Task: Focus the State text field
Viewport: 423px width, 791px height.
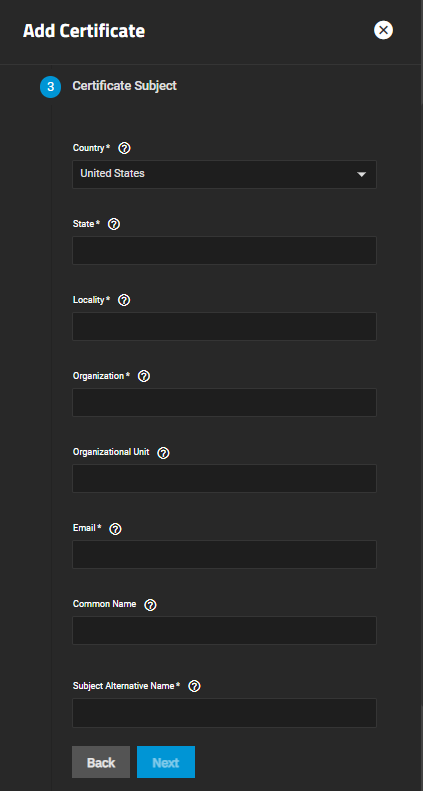Action: tap(224, 250)
